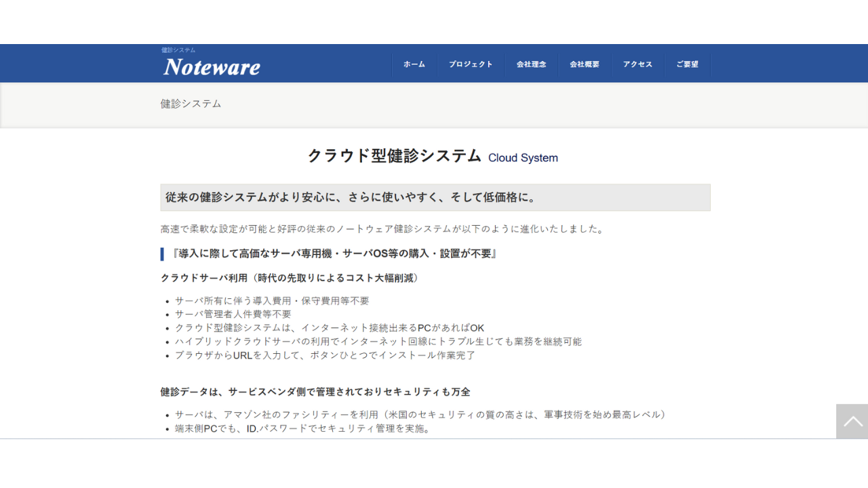This screenshot has width=868, height=488.
Task: Click subheading 健診データは、サービスベンダ側で管理
Action: pos(315,392)
